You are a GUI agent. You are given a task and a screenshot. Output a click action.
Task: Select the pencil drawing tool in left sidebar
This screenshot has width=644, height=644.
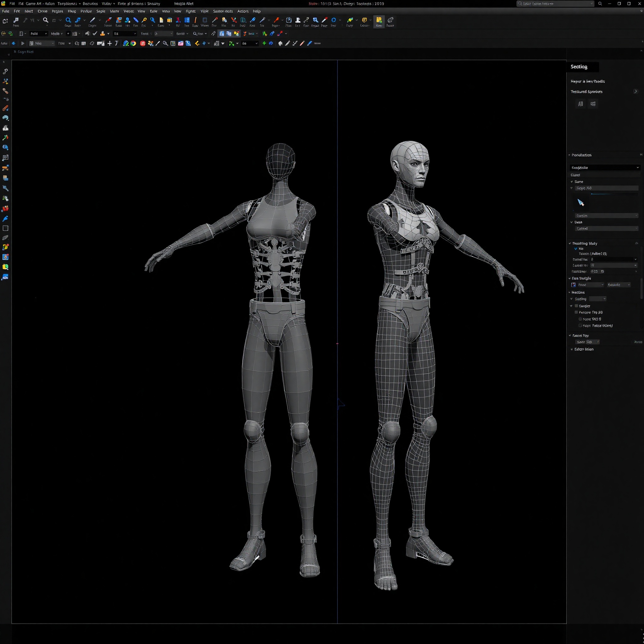[6, 108]
